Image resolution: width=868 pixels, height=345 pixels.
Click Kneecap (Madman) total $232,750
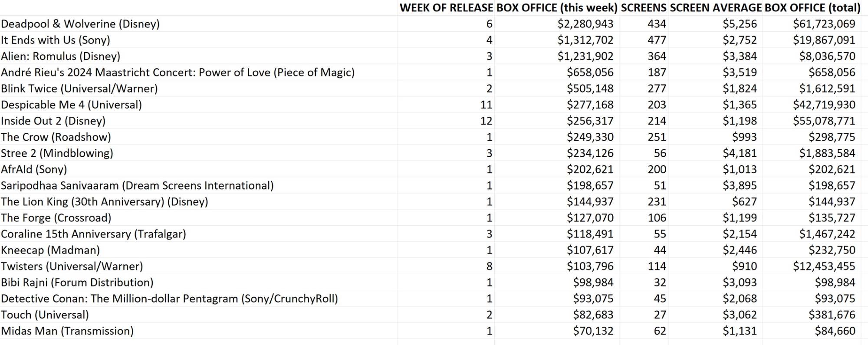point(832,250)
